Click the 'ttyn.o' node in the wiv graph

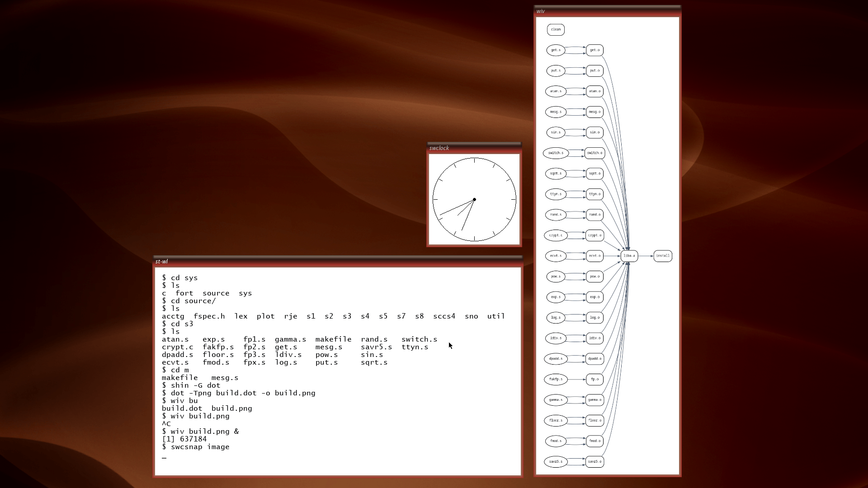(594, 194)
